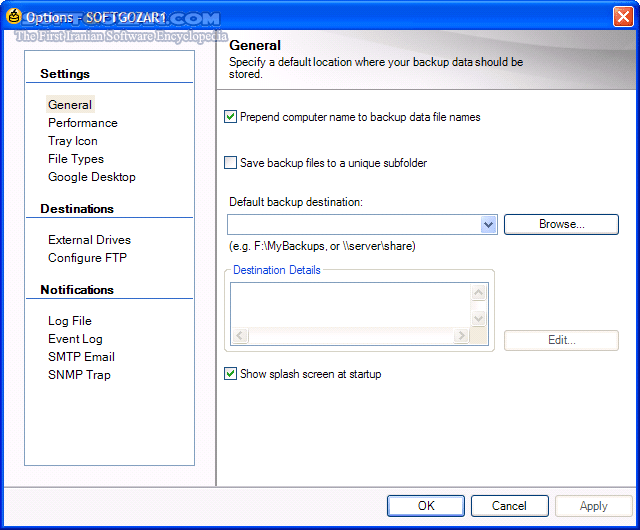Viewport: 640px width, 530px height.
Task: Select External Drives destination
Action: [89, 240]
